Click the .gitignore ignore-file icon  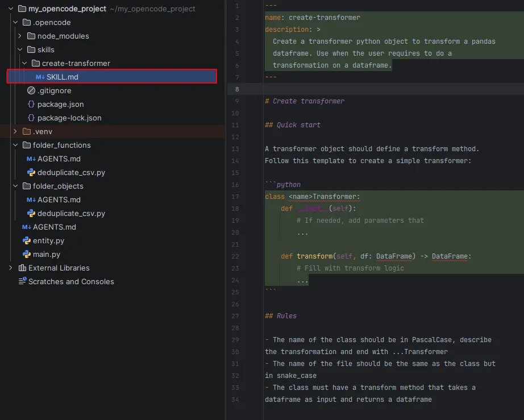[31, 90]
